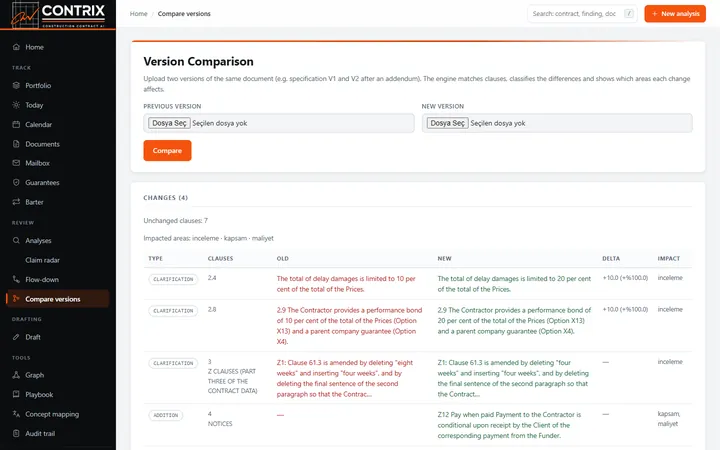Focus the contract search field
The height and width of the screenshot is (450, 720).
click(x=582, y=14)
